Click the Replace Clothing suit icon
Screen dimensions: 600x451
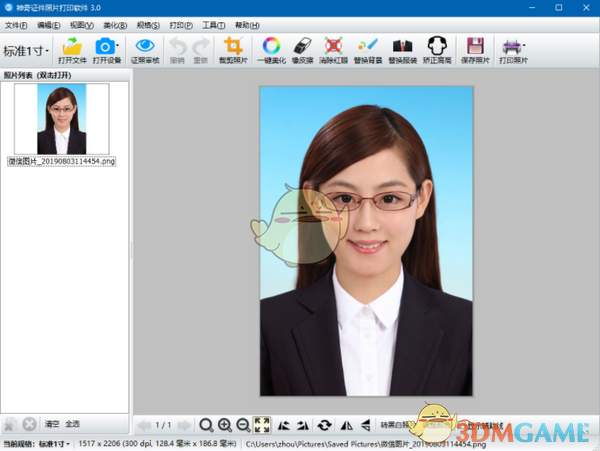[x=402, y=46]
